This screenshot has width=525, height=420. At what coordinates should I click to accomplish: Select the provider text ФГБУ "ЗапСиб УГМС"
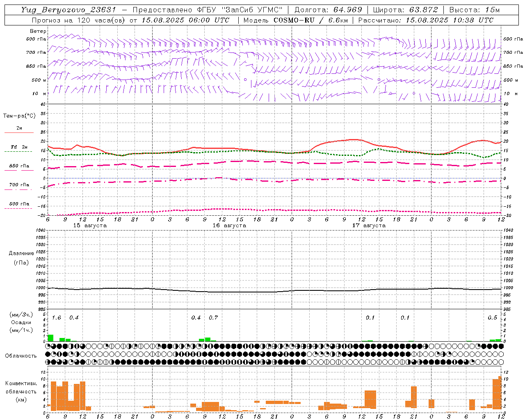coord(239,10)
